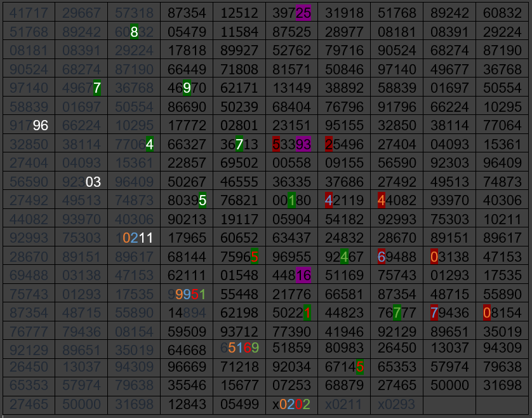
Task: Click cell 39725 with purple-highlighted 25
Action: pos(291,13)
